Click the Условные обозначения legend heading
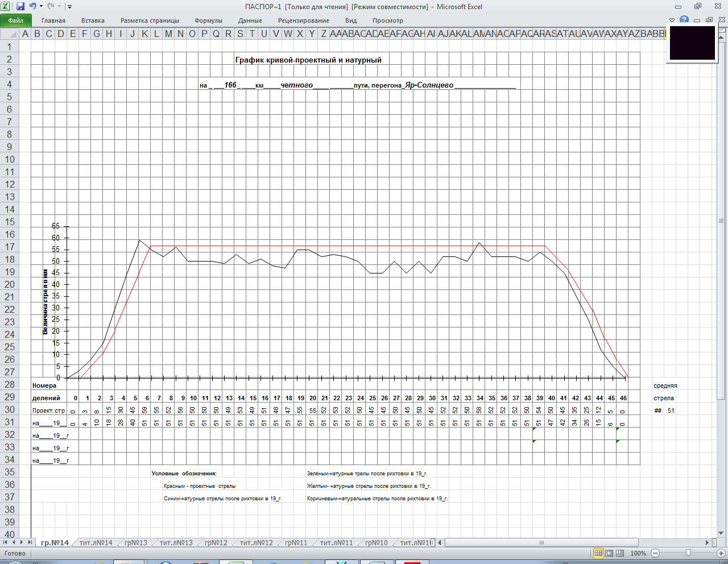 [x=184, y=474]
